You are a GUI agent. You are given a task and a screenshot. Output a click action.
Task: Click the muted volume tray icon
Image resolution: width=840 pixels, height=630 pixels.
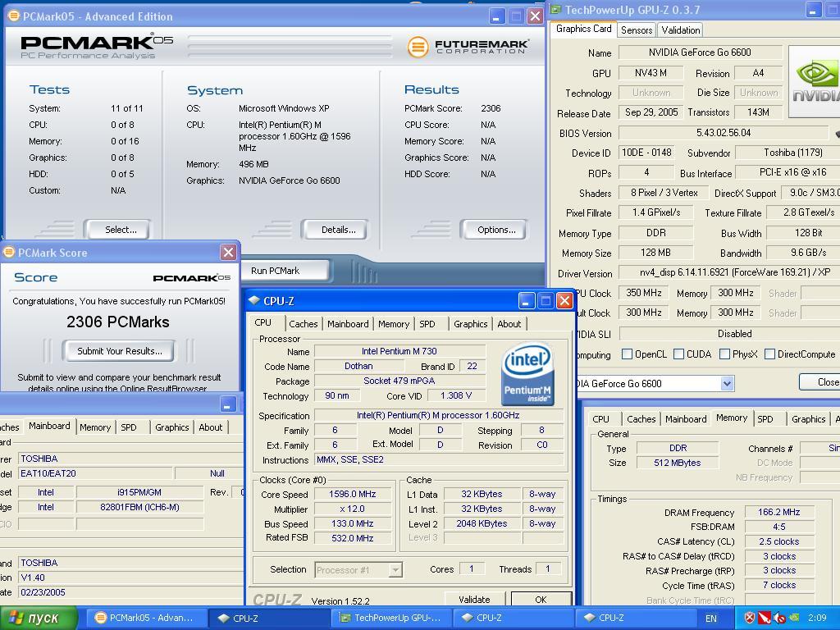pyautogui.click(x=779, y=619)
